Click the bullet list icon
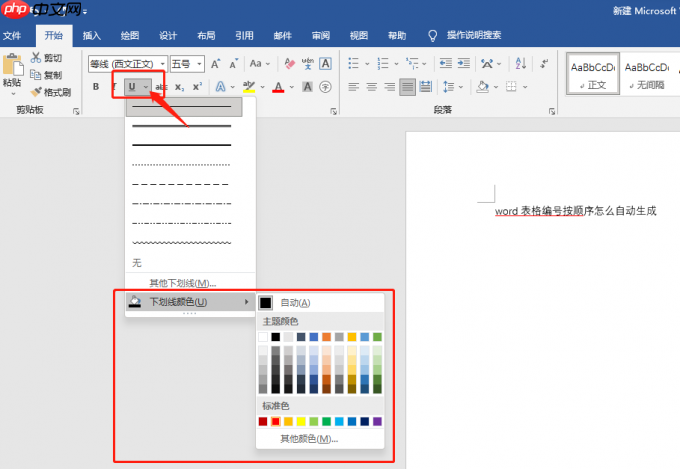Screen dimensions: 680x469 [353, 64]
